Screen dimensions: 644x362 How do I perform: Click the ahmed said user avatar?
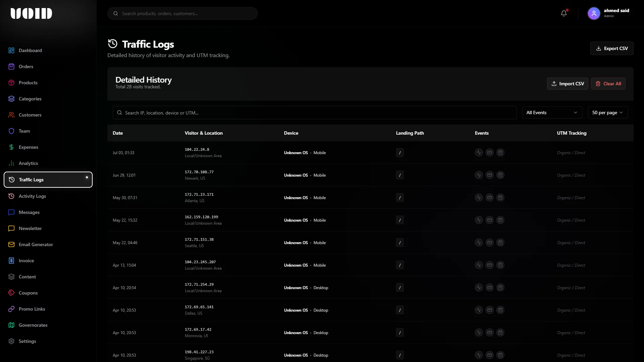click(x=594, y=13)
